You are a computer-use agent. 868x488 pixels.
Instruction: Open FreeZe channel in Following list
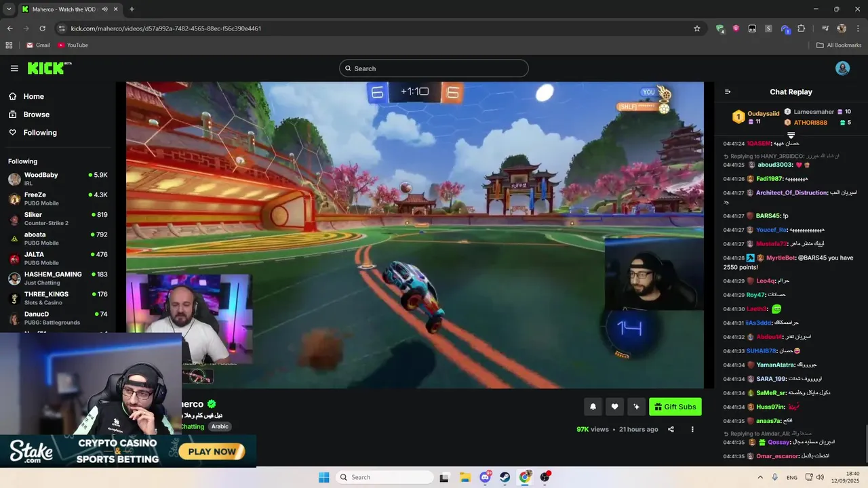58,199
